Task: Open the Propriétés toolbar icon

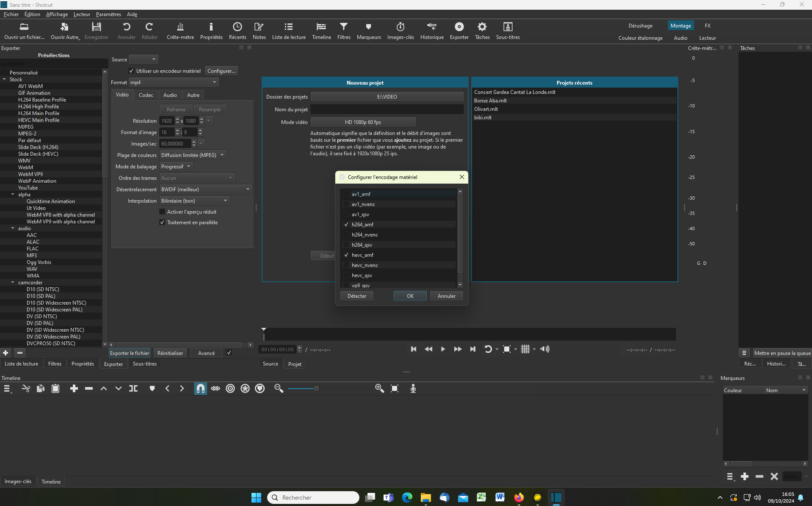Action: point(211,31)
